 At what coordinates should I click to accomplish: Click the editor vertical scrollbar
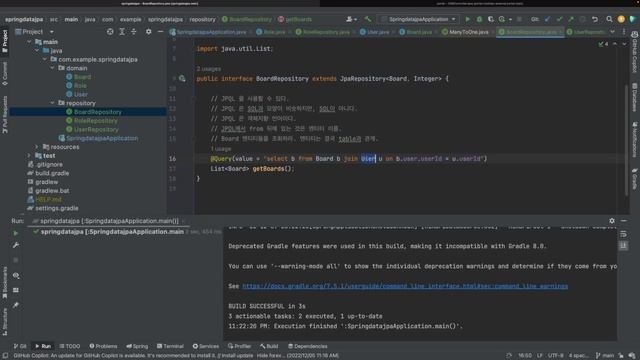(626, 139)
